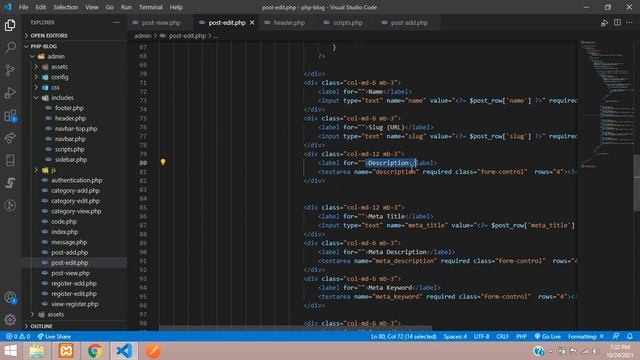Open the orange app icon in taskbar
This screenshot has width=640, height=360.
coord(153,351)
